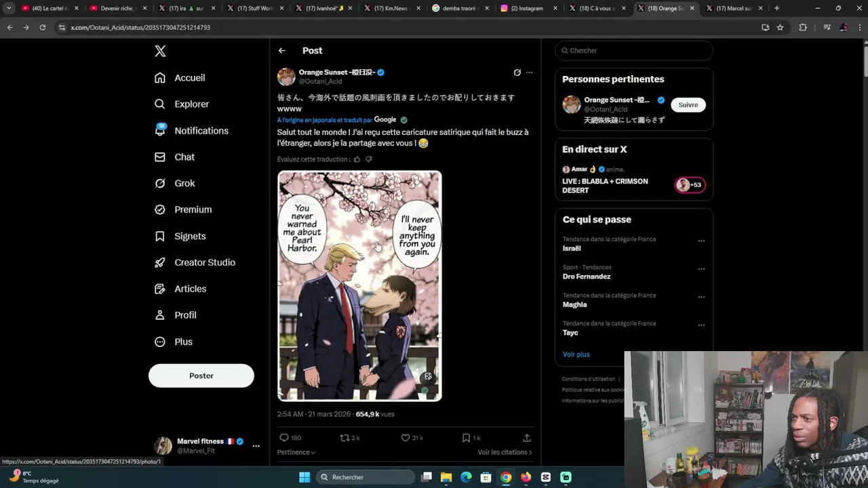Open the Israël trend

(x=572, y=249)
